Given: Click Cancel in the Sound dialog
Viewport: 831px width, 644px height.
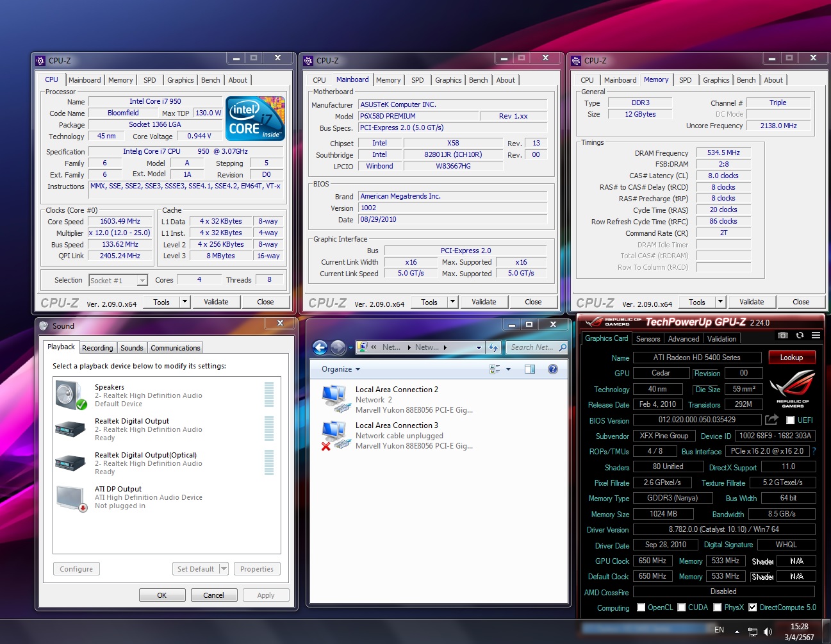Looking at the screenshot, I should [213, 595].
